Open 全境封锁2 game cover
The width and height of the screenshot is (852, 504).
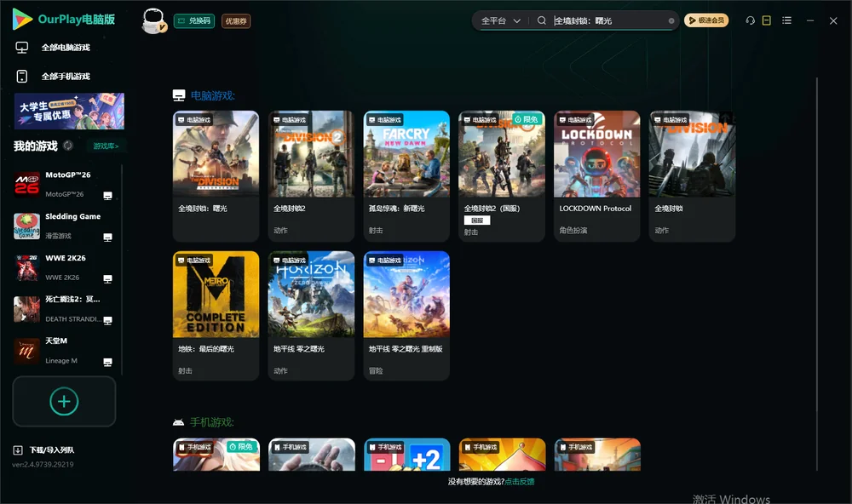[x=311, y=154]
